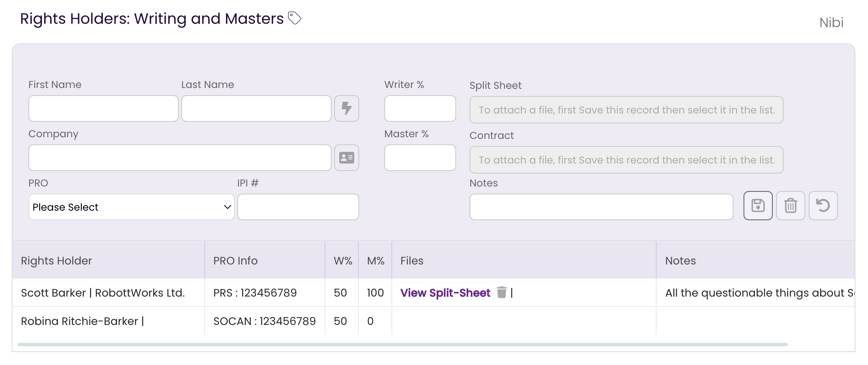Click the Split Sheet attachment box
The width and height of the screenshot is (868, 365).
627,110
